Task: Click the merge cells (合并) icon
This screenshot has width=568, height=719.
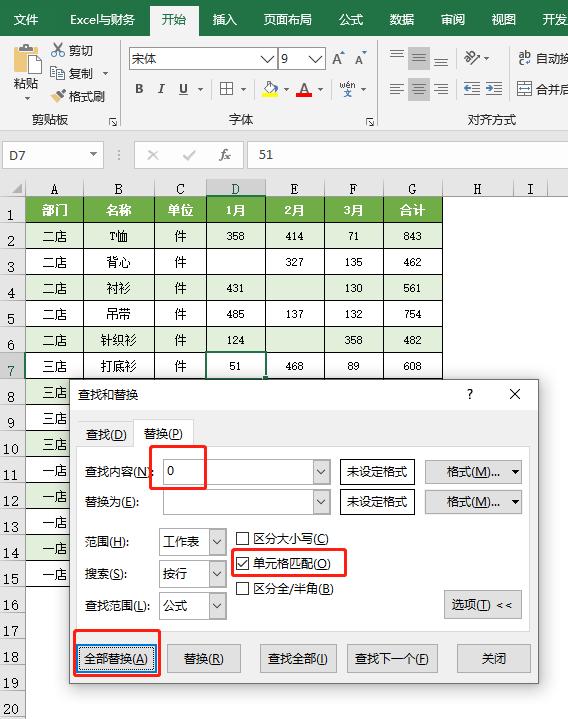Action: click(524, 88)
